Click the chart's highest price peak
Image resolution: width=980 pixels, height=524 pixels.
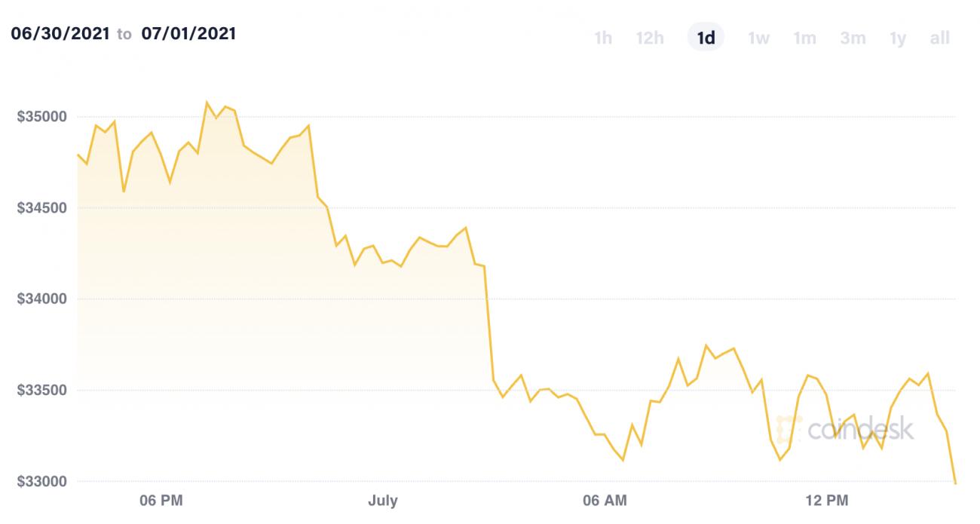tap(207, 100)
